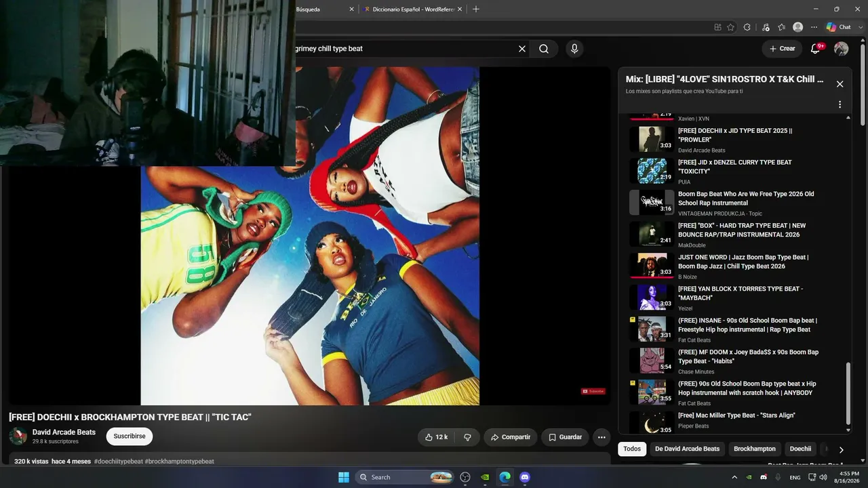The width and height of the screenshot is (868, 488).
Task: Show hidden system tray icons
Action: click(x=734, y=477)
